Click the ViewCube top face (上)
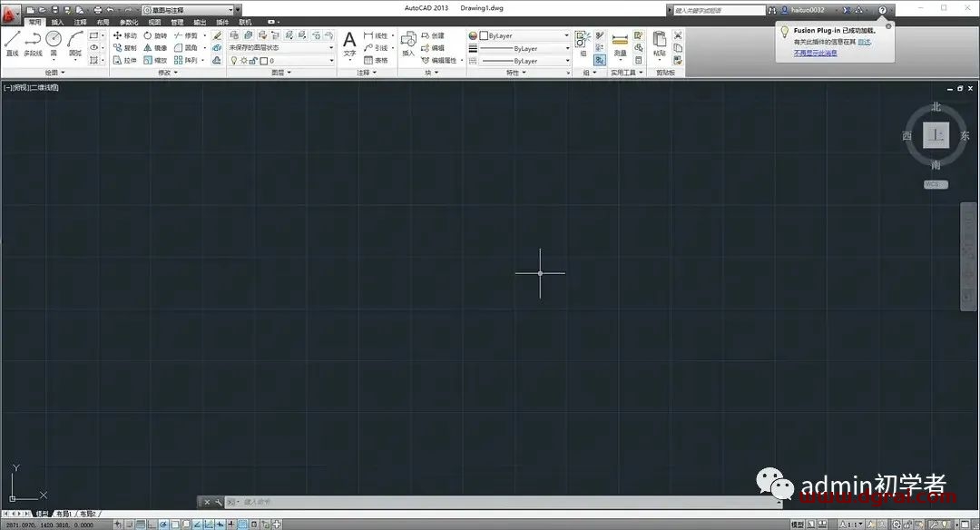This screenshot has height=530, width=980. (x=936, y=135)
